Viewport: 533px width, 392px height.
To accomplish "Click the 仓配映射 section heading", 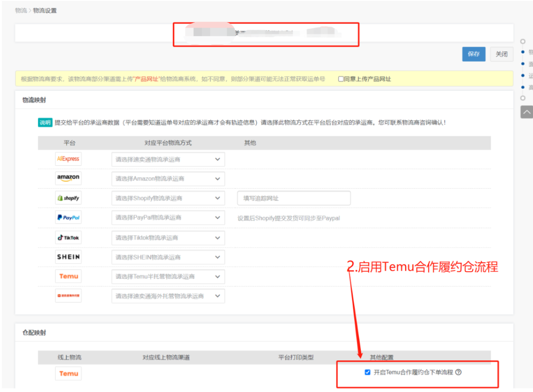I will 34,332.
